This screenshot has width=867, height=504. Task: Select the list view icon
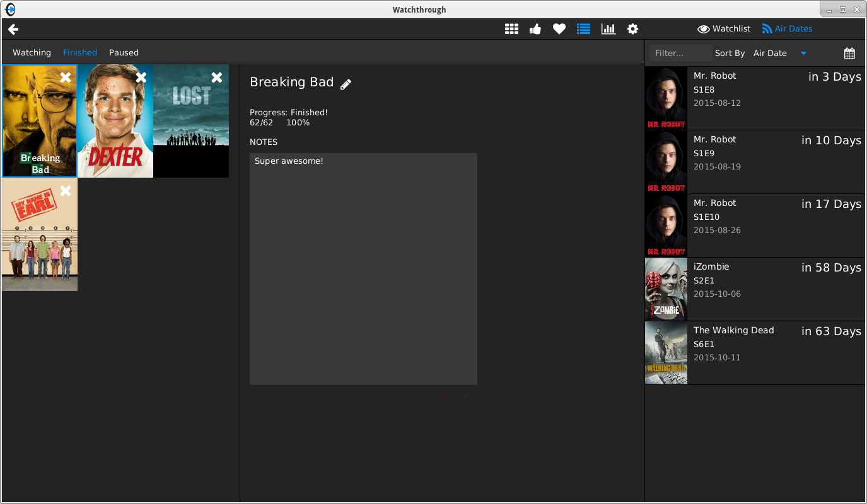(x=583, y=29)
